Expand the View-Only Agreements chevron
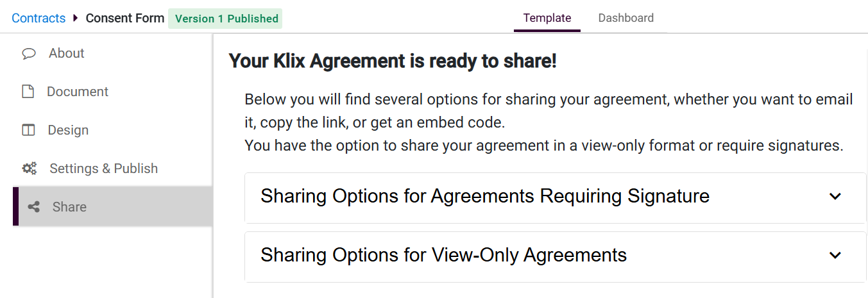Screen dimensions: 868x298 [835, 255]
